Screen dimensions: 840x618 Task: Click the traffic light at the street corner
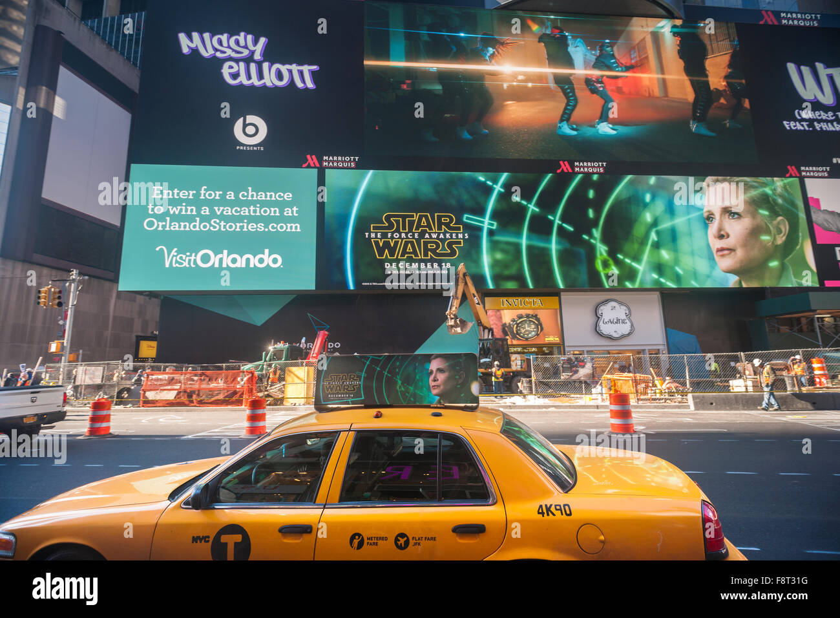[51, 297]
